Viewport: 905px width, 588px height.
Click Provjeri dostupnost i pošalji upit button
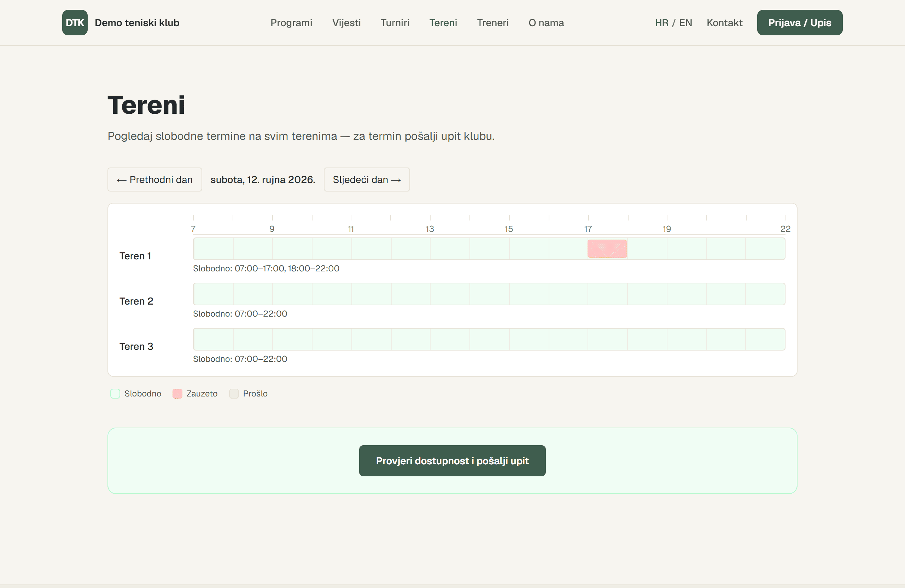452,461
